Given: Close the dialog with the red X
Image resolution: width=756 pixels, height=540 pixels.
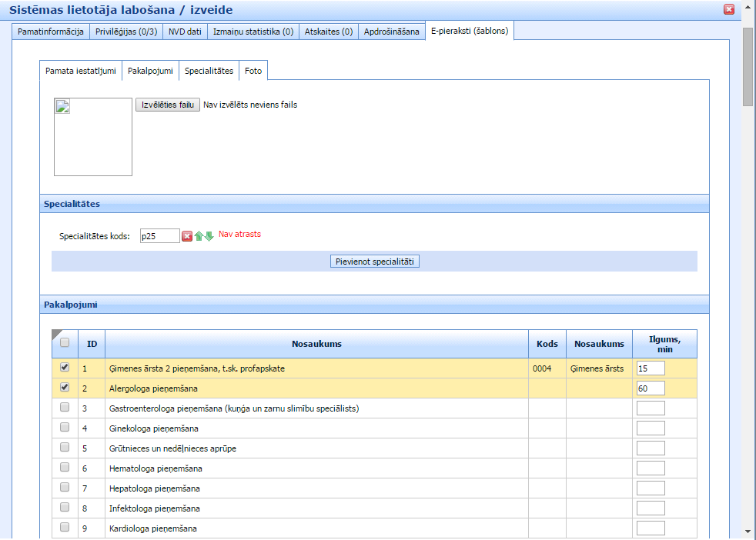Looking at the screenshot, I should (728, 9).
